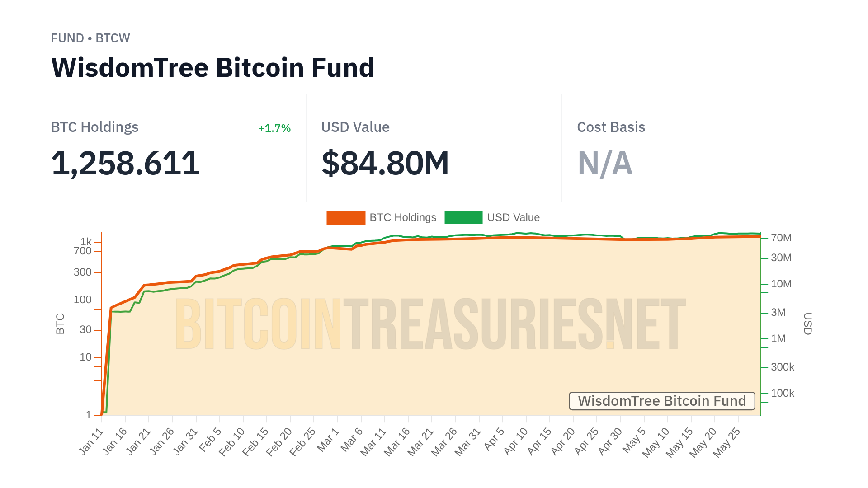Click the 1,258.611 BTC holdings figure

(125, 163)
